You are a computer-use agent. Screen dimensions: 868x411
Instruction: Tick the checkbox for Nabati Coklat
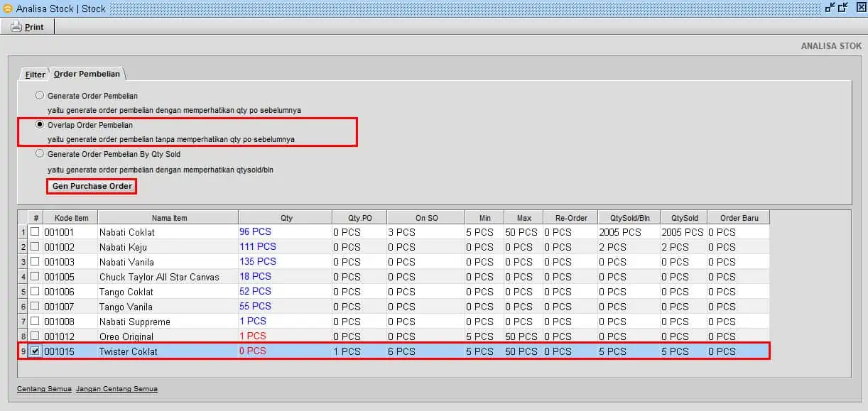[x=35, y=232]
